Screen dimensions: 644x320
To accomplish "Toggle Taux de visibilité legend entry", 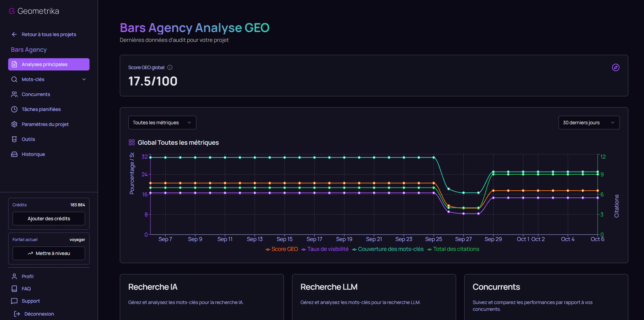I will pyautogui.click(x=325, y=249).
